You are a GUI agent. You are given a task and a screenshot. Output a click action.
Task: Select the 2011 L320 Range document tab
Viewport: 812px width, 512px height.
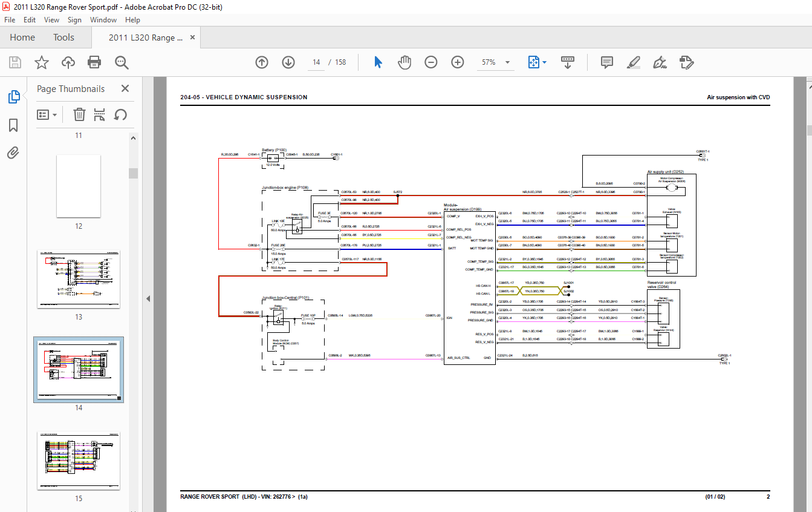(146, 38)
